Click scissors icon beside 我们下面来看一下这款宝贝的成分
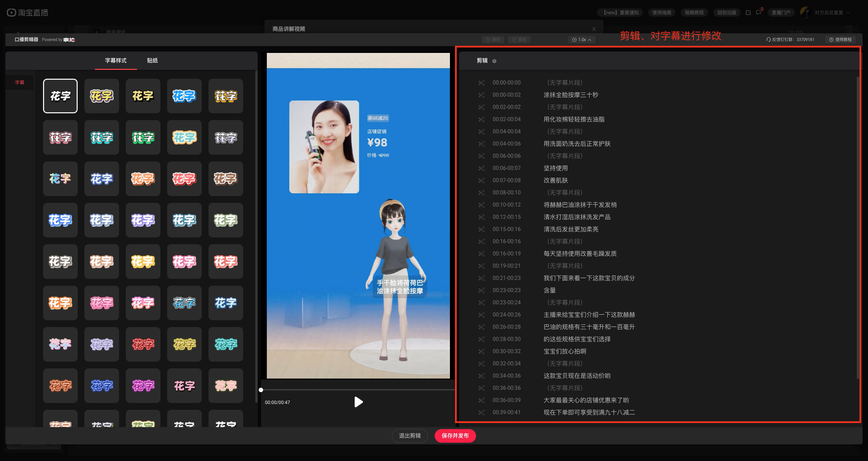Viewport: 868px width, 461px height. point(481,278)
